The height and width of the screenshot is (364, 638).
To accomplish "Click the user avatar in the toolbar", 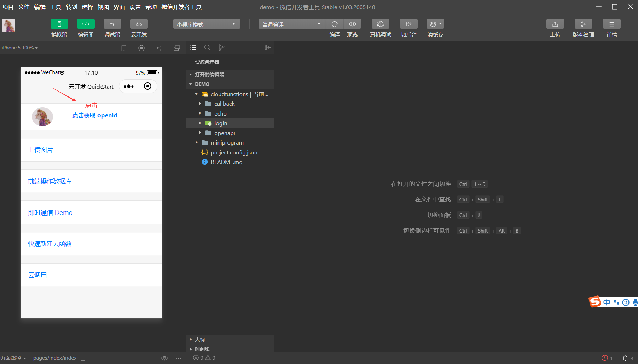I will (x=8, y=26).
